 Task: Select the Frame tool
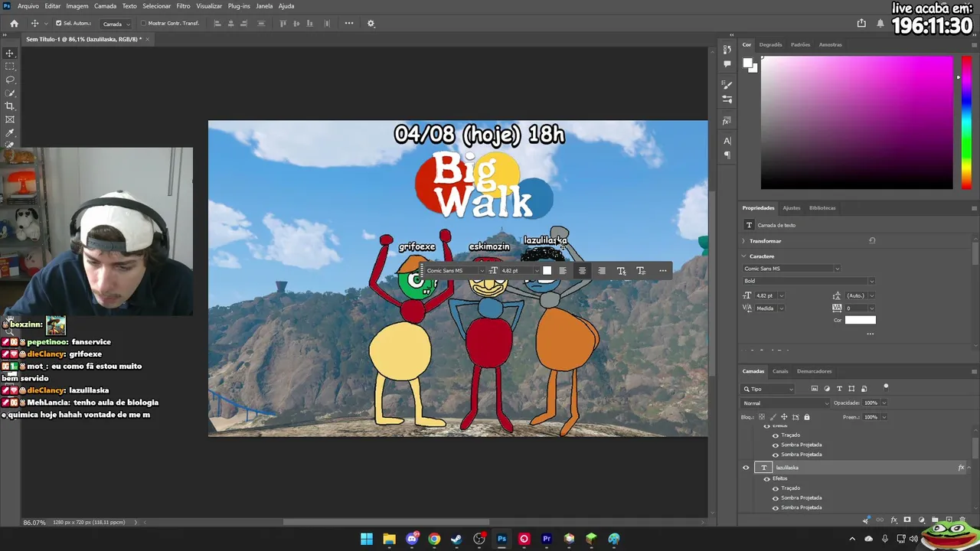(x=10, y=119)
